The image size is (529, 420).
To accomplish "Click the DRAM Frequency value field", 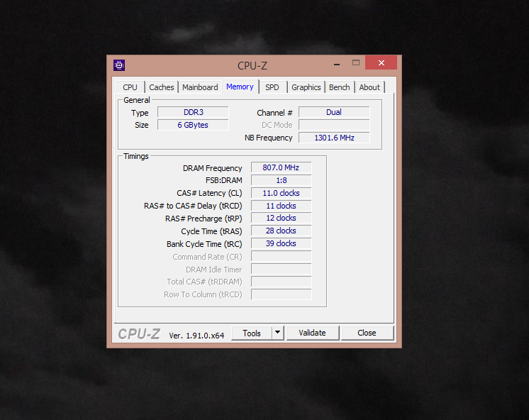I will [281, 168].
